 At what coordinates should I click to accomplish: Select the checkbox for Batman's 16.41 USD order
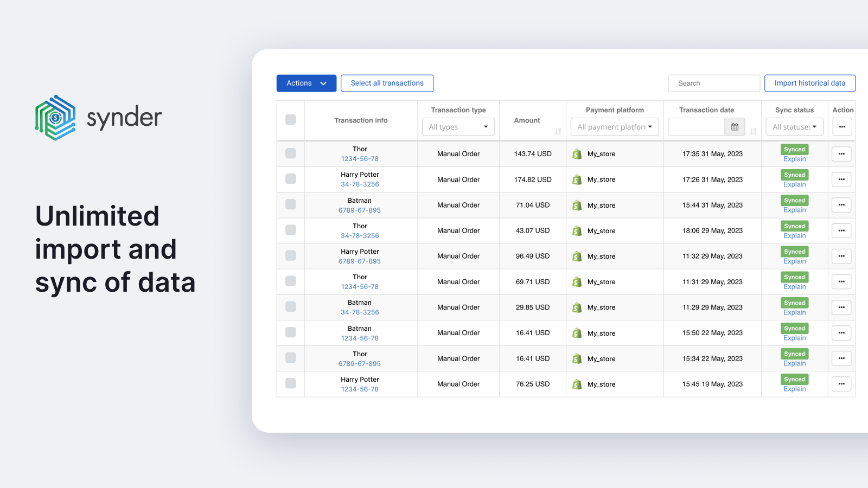tap(290, 332)
